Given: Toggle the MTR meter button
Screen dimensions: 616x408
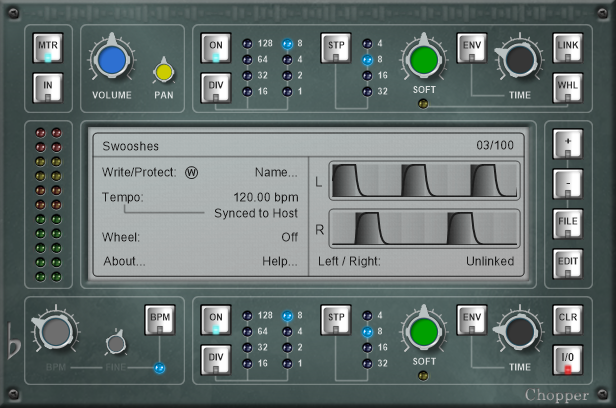Looking at the screenshot, I should (x=47, y=49).
